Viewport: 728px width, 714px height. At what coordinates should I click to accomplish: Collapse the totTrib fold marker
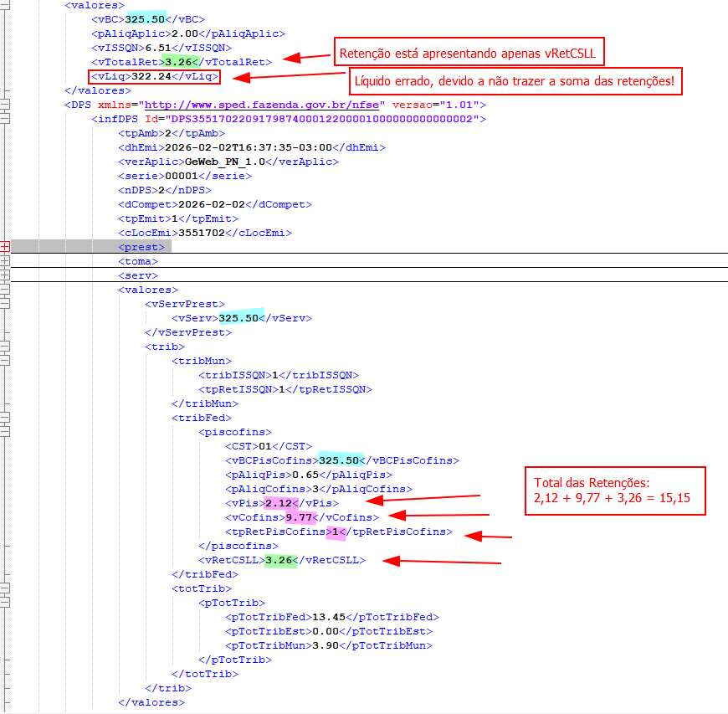click(x=5, y=588)
